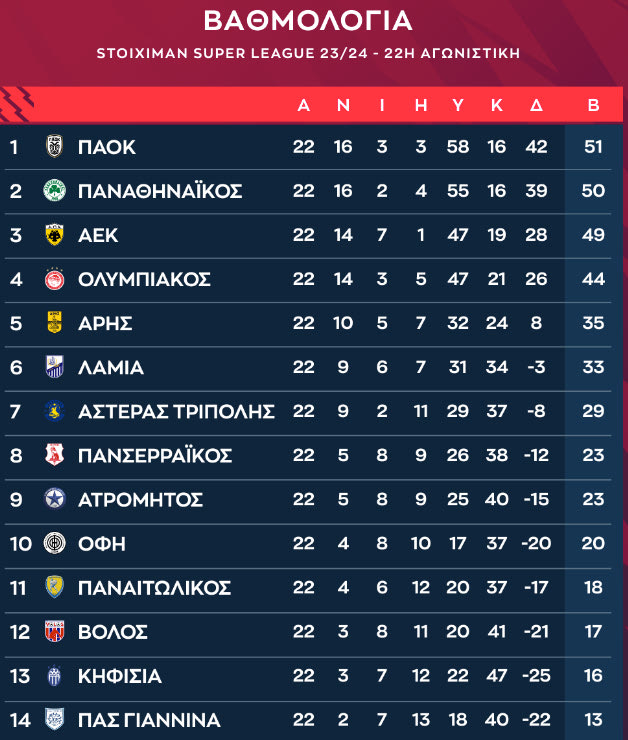Click the ΑΕΚ yellow eagle crest
This screenshot has height=740, width=628.
pyautogui.click(x=55, y=235)
